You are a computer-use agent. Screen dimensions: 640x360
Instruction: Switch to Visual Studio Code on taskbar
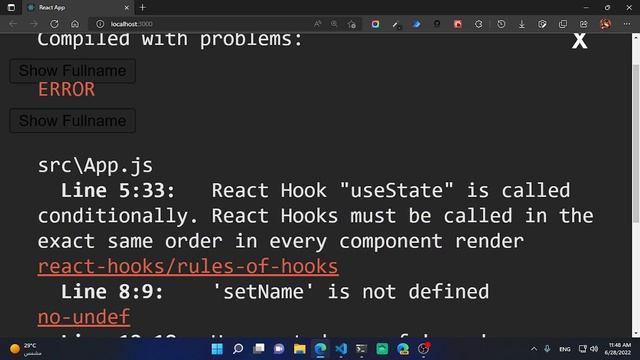pos(341,349)
